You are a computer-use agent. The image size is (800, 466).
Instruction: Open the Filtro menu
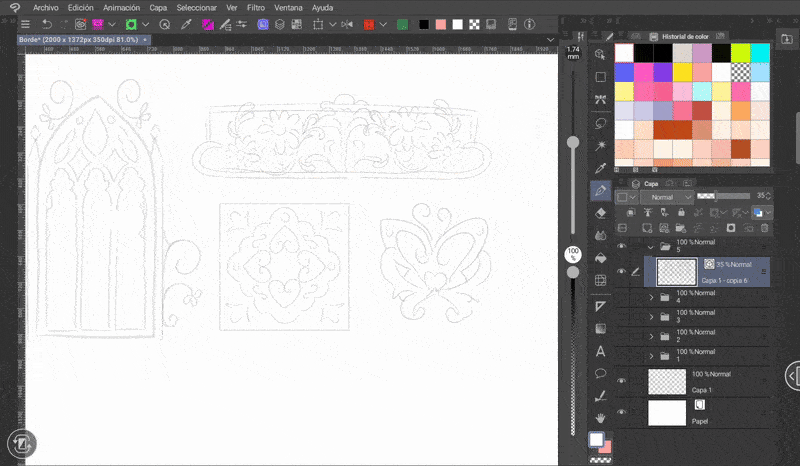(256, 7)
